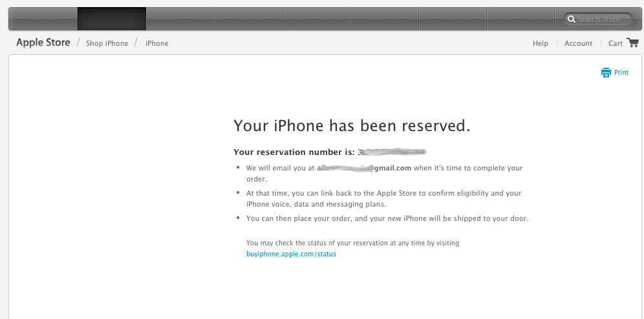
Task: Open the Account link
Action: pyautogui.click(x=578, y=43)
